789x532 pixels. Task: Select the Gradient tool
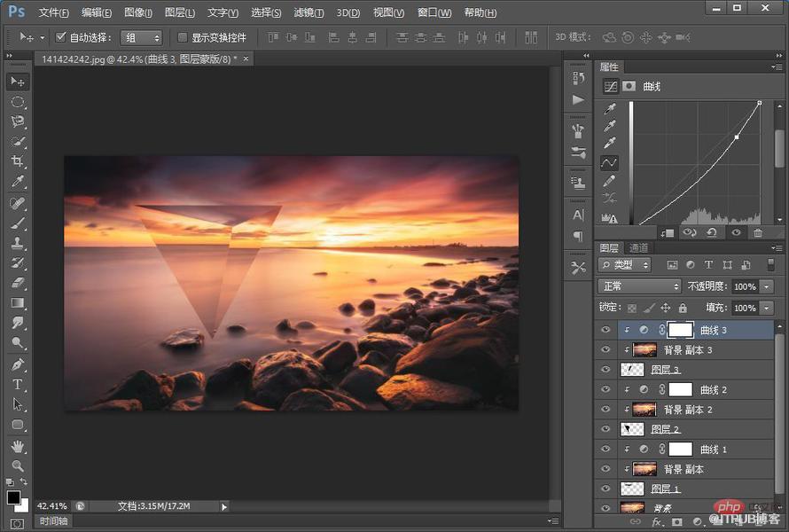[17, 303]
